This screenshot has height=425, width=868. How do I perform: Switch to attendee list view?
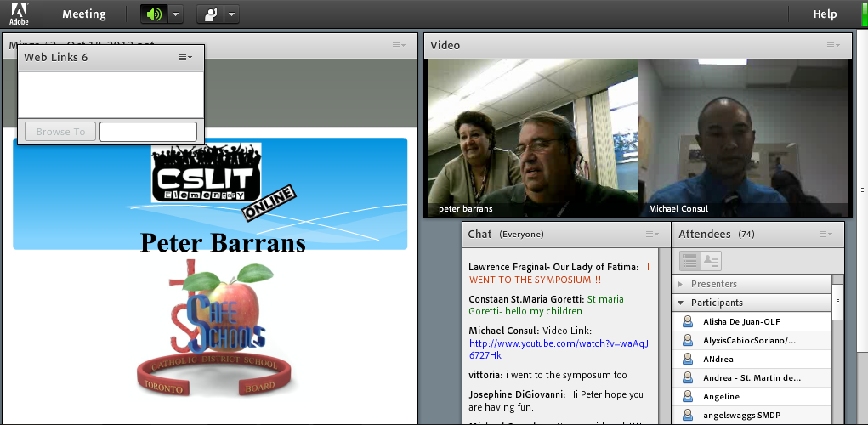[689, 260]
